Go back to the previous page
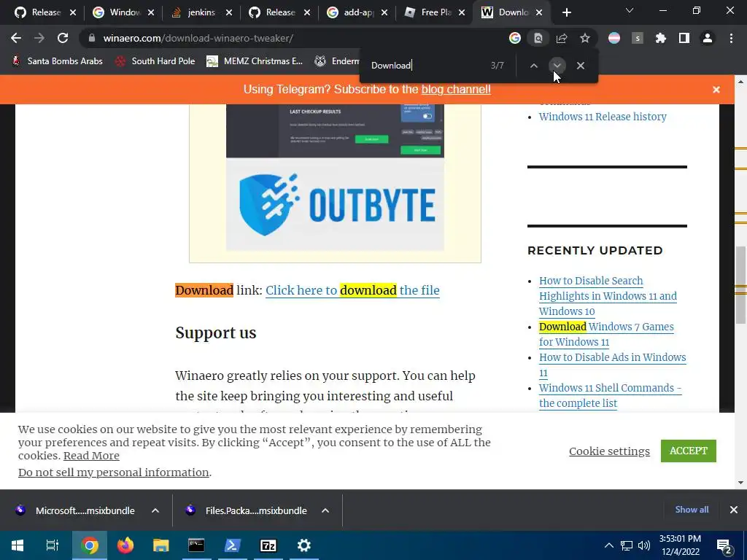 16,38
